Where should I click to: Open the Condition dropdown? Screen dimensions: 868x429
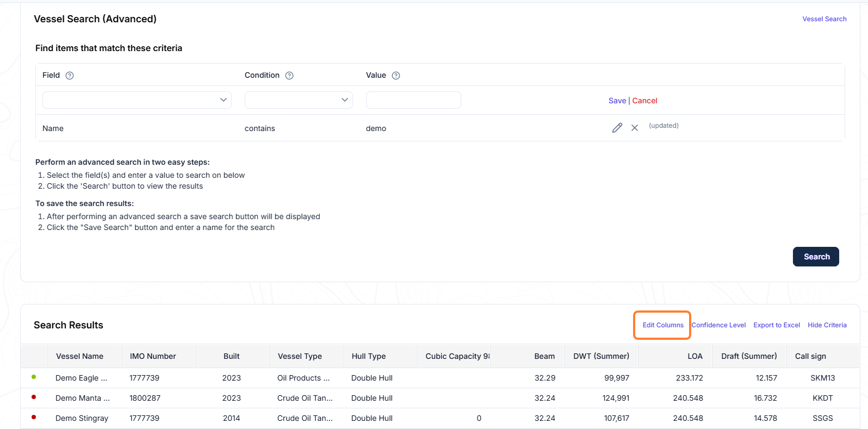pyautogui.click(x=299, y=100)
